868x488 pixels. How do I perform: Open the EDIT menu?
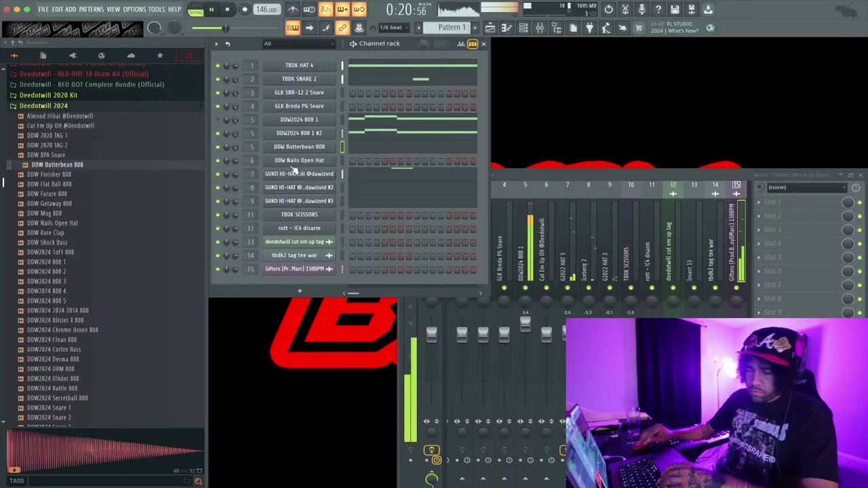click(x=58, y=9)
